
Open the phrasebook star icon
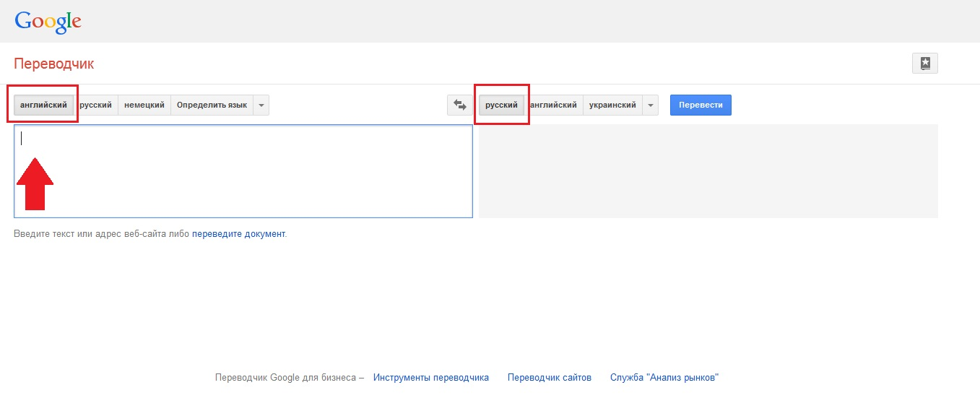pos(924,64)
